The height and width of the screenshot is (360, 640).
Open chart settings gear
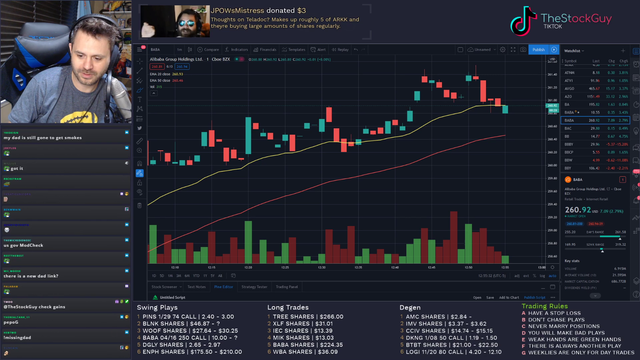pyautogui.click(x=503, y=49)
